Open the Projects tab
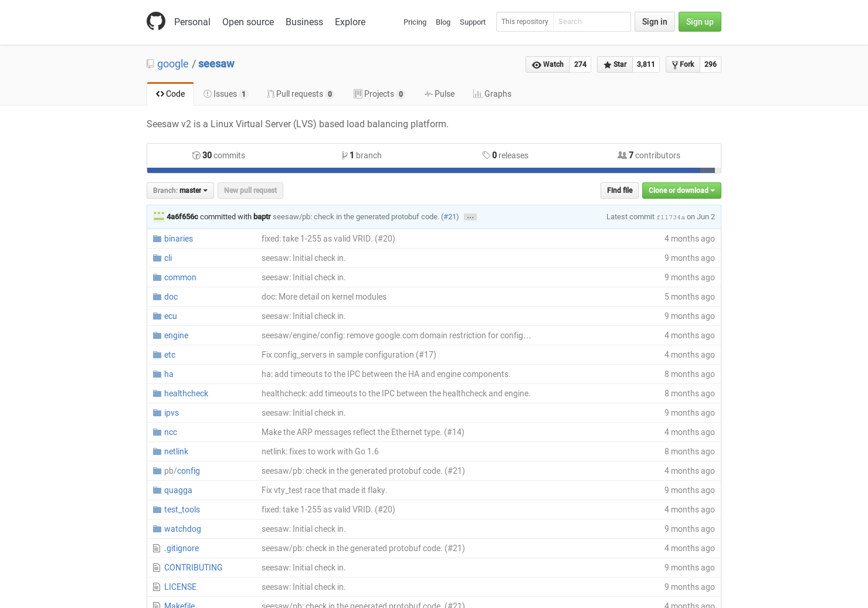868x608 pixels. click(x=379, y=94)
